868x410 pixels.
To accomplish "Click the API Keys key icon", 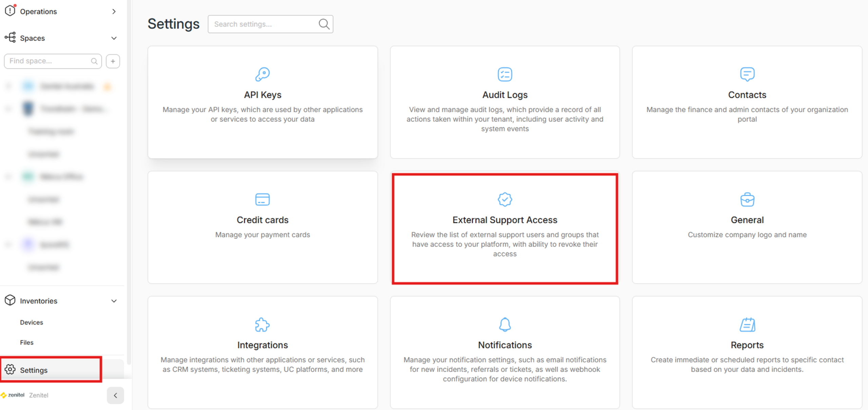I will (262, 74).
